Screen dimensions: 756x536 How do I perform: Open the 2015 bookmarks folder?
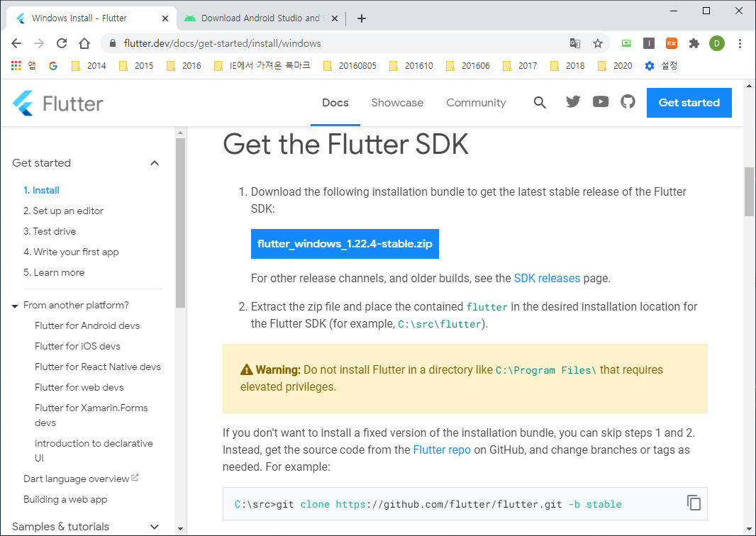(136, 65)
